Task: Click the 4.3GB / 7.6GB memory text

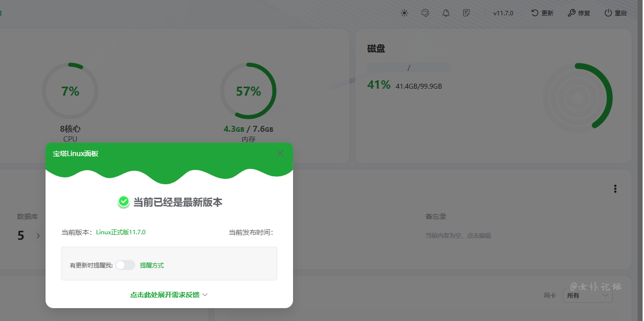Action: pos(248,129)
